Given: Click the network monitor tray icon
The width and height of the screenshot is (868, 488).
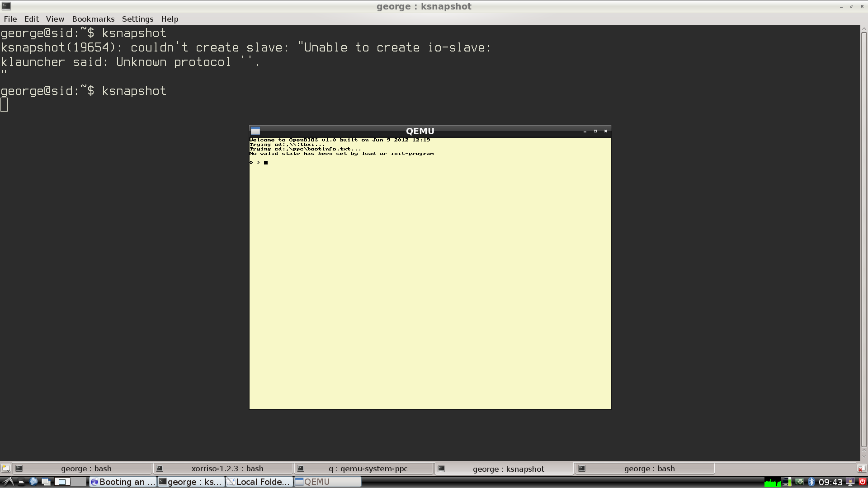Looking at the screenshot, I should pyautogui.click(x=787, y=482).
